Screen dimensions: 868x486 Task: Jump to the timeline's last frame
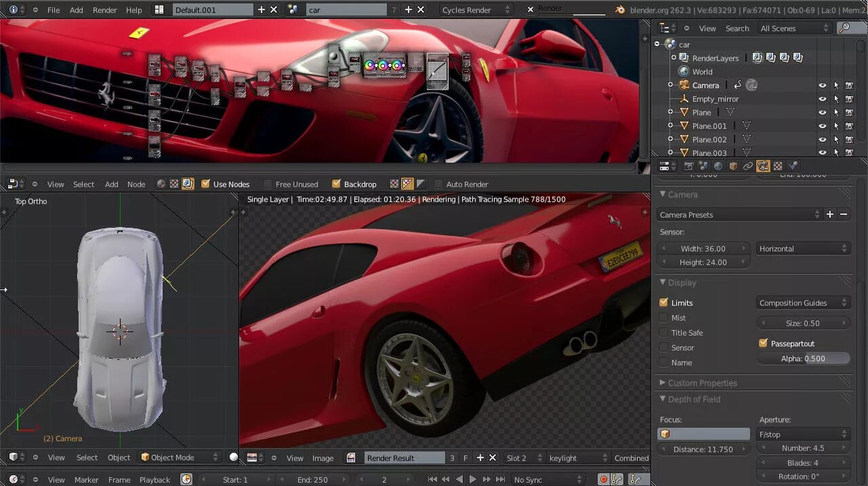coord(500,479)
